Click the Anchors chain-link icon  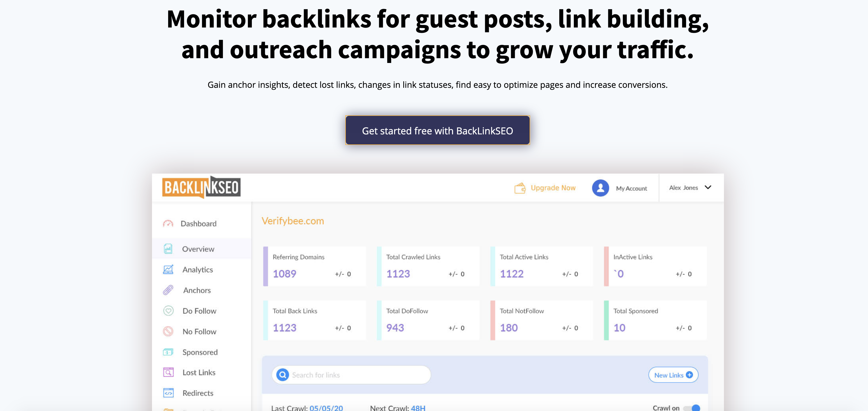pos(168,290)
